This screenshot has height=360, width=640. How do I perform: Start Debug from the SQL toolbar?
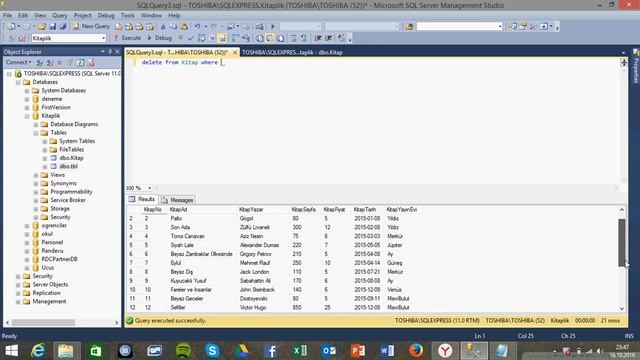159,38
